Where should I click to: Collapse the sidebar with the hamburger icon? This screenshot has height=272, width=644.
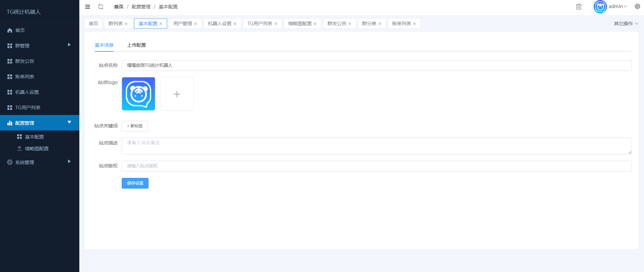[x=88, y=7]
